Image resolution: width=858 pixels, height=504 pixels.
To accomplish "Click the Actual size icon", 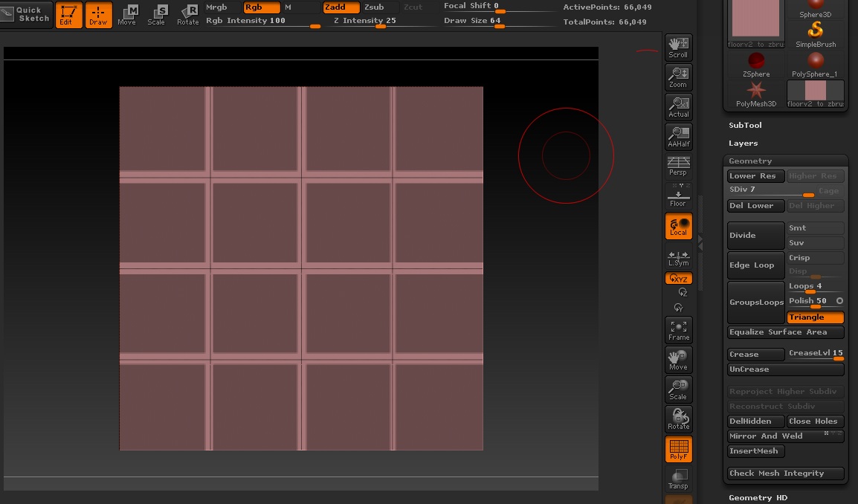I will [678, 107].
